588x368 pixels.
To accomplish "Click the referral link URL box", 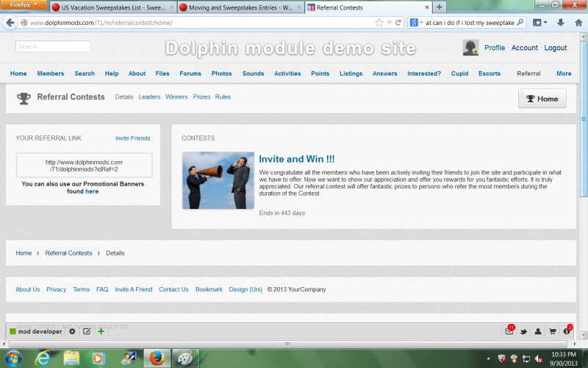I will coord(84,165).
